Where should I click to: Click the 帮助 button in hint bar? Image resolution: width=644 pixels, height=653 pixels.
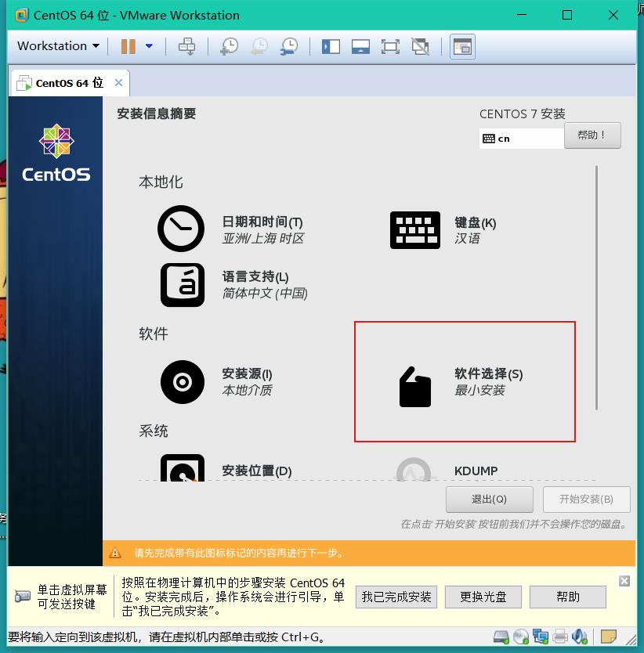coord(568,597)
